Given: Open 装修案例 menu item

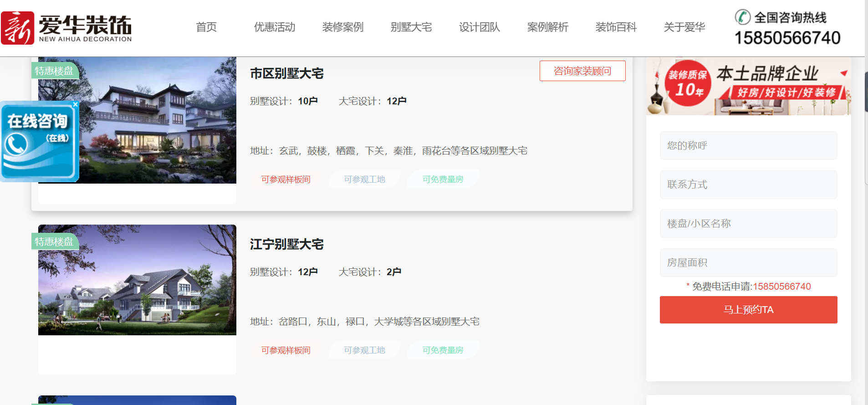Looking at the screenshot, I should 343,27.
